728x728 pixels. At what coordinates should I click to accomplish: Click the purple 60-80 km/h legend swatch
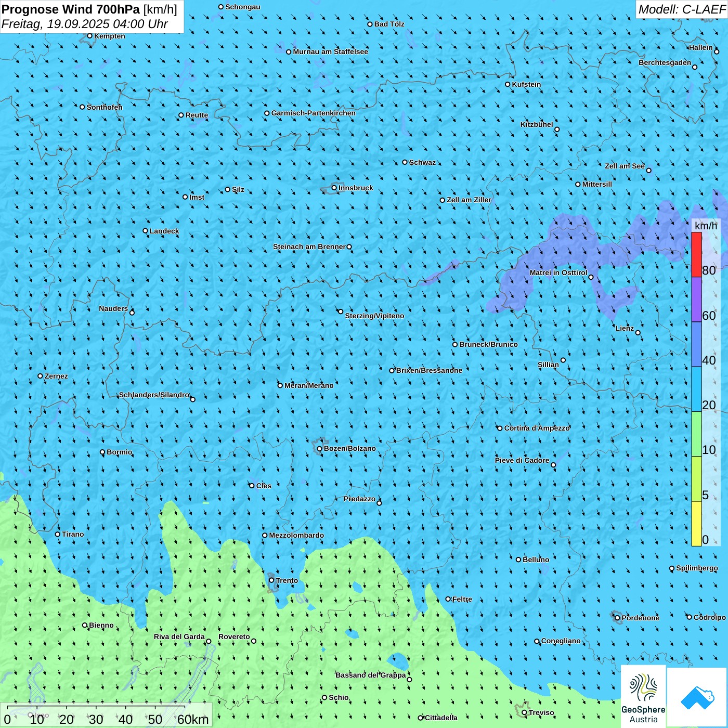(696, 300)
